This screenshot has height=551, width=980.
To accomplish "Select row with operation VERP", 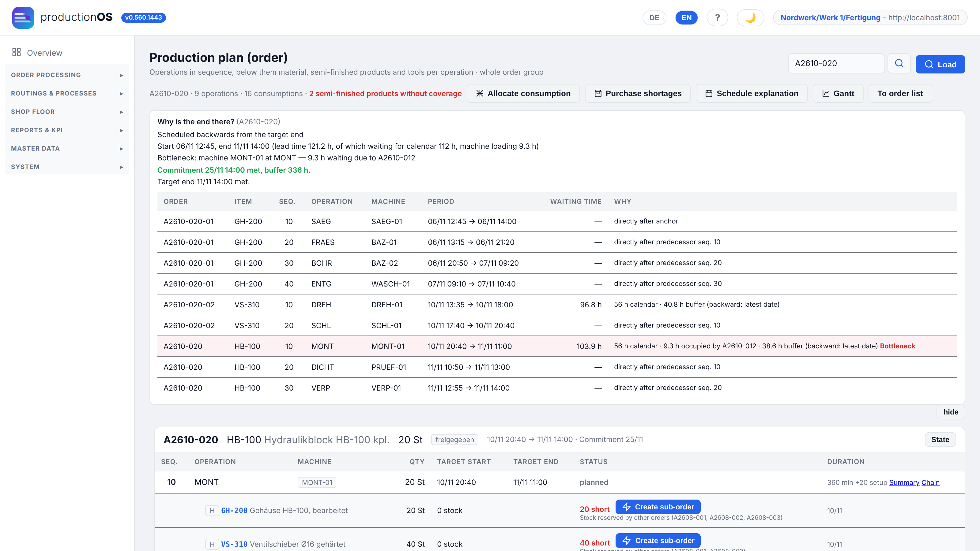I will [x=557, y=388].
